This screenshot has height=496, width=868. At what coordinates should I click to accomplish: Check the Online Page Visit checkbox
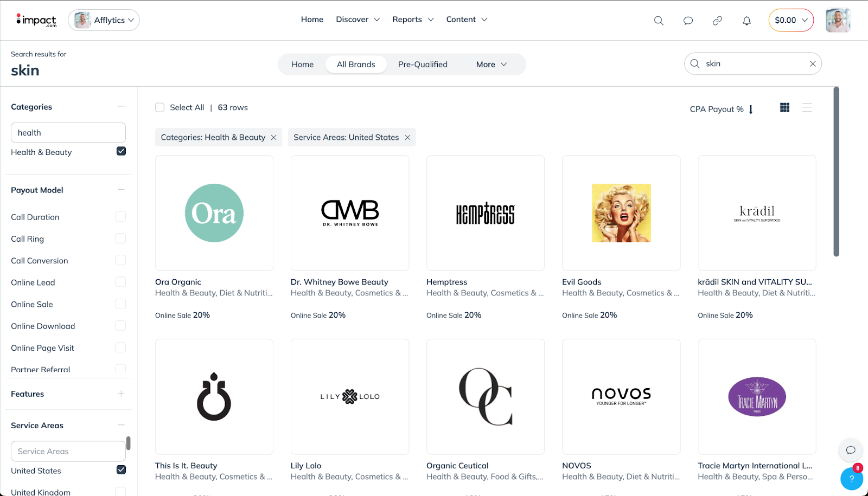point(120,347)
